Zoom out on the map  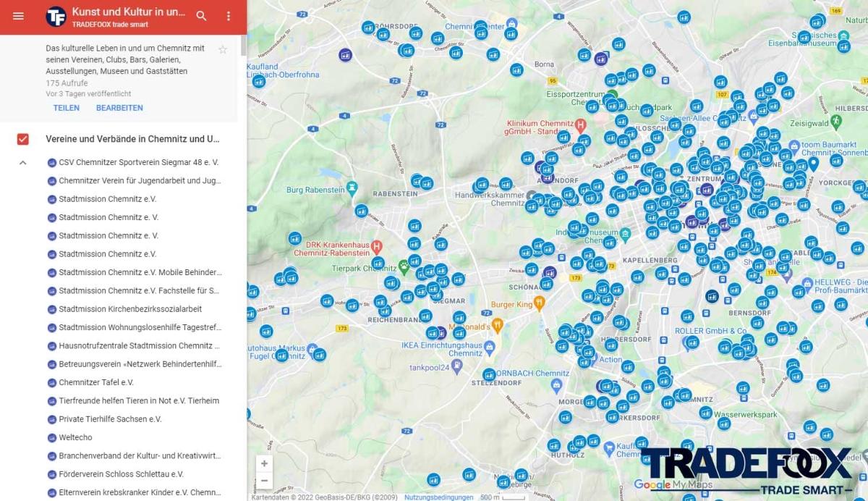click(265, 481)
